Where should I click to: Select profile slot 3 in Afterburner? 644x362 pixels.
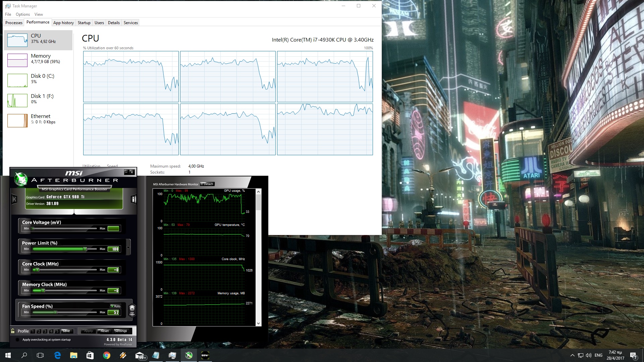(x=45, y=331)
